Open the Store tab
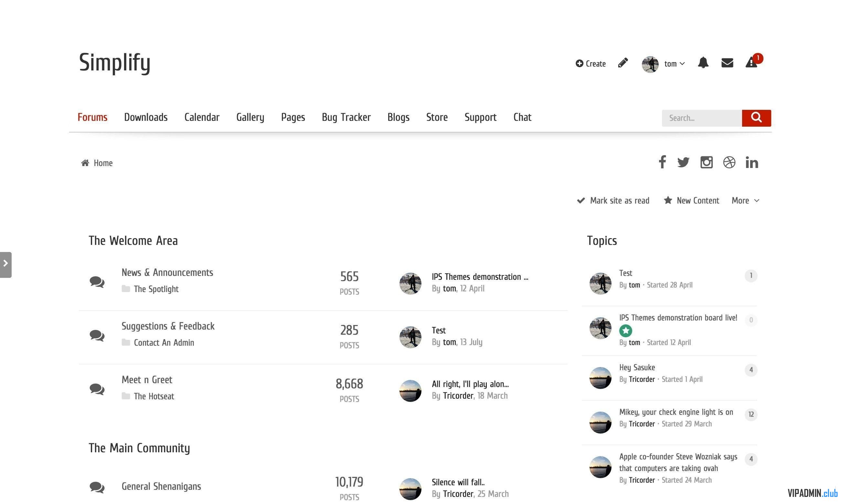 (x=437, y=117)
